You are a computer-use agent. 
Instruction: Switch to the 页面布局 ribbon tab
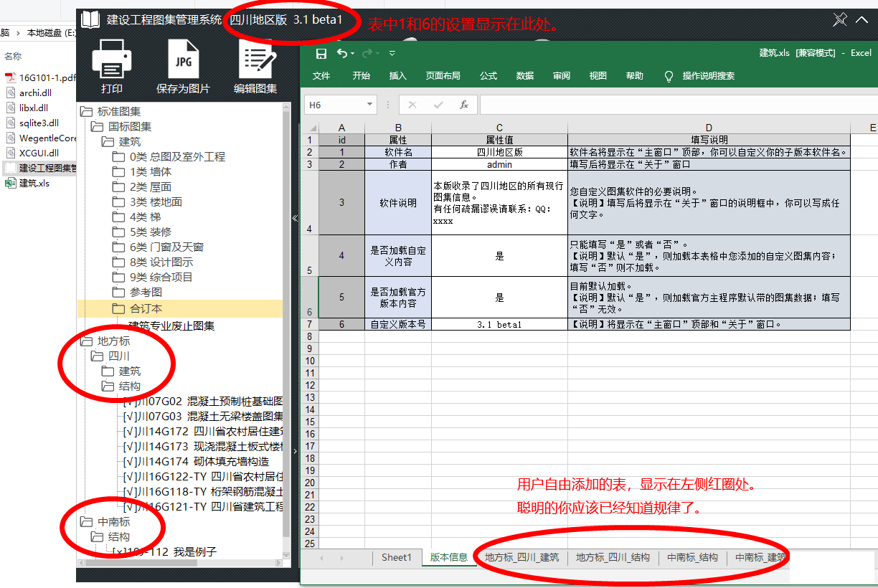(443, 76)
